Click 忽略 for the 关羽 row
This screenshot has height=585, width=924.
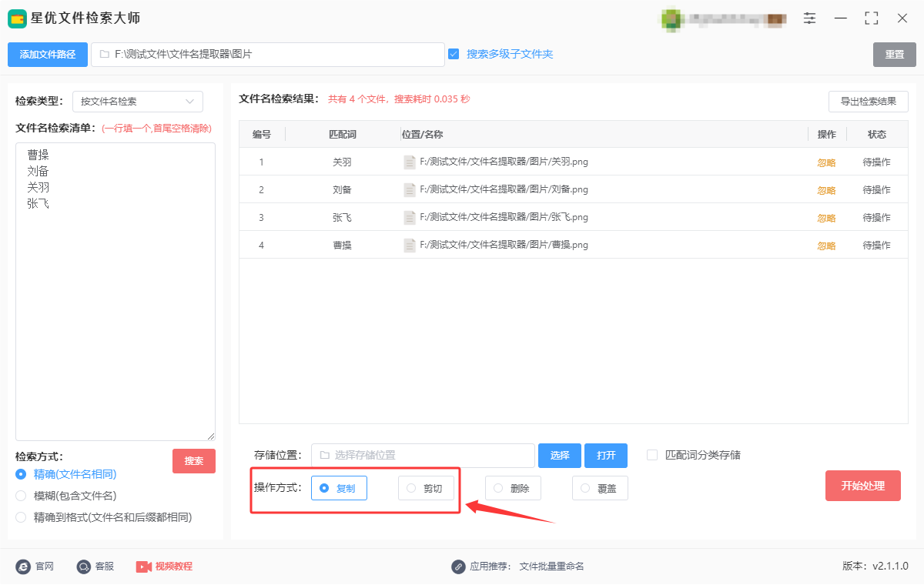tap(826, 163)
